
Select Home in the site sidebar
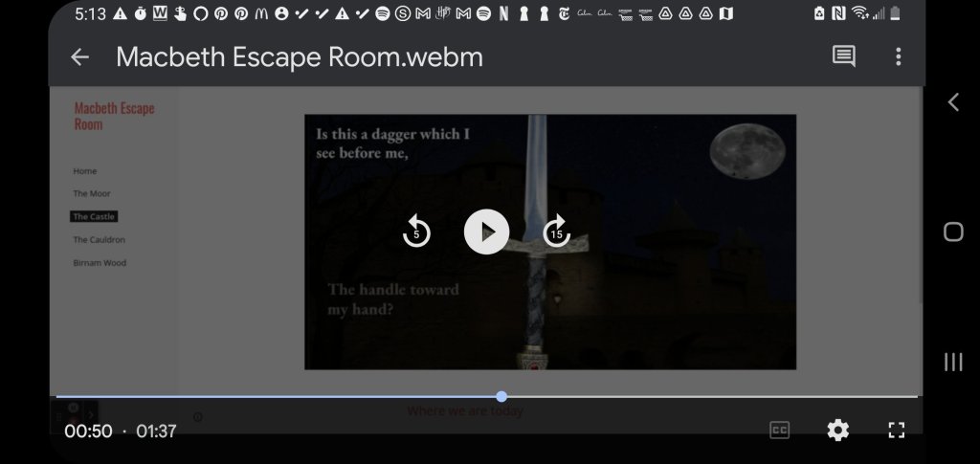point(85,171)
